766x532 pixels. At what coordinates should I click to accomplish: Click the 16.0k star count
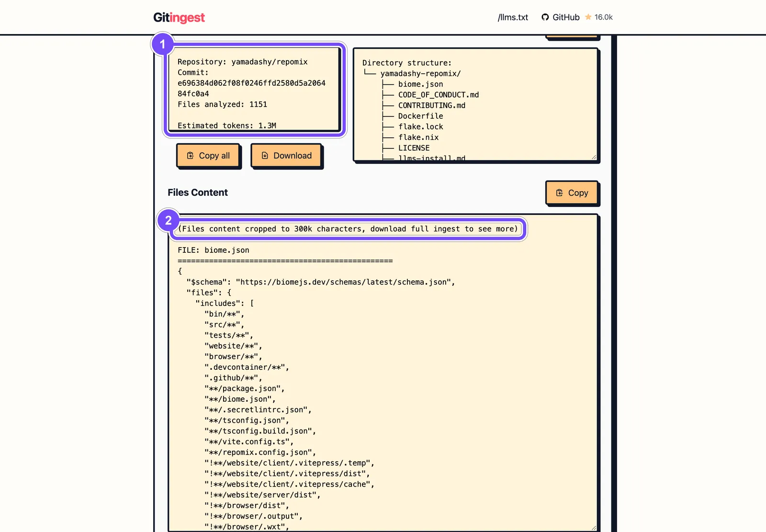click(x=603, y=17)
